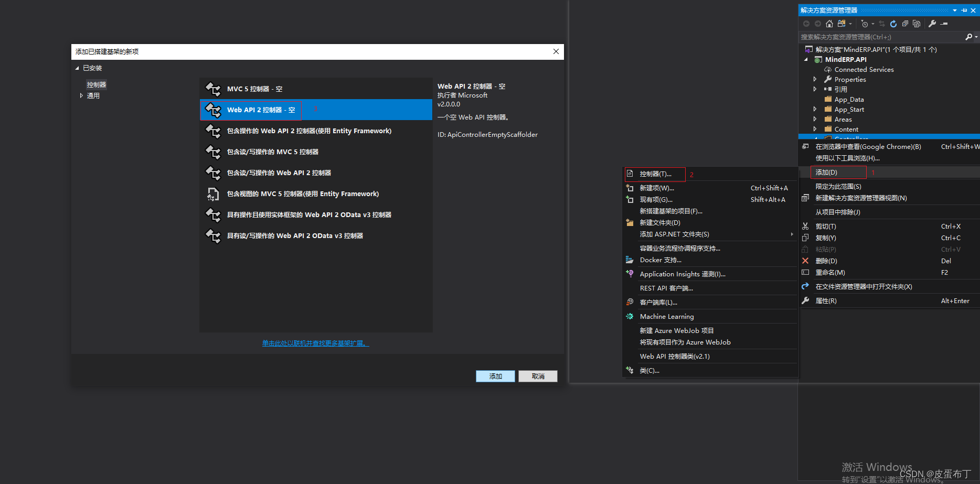This screenshot has width=980, height=484.
Task: Select the App_Data folder
Action: click(849, 99)
